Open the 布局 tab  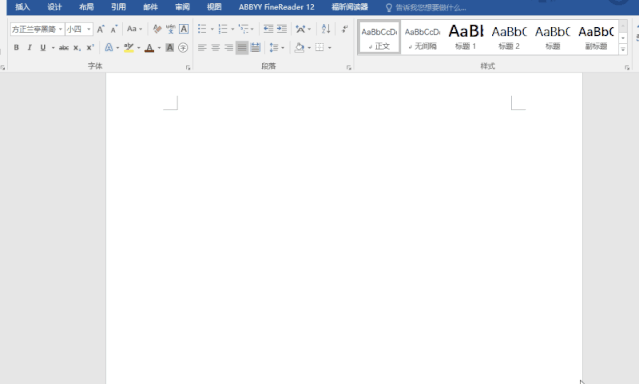(x=86, y=7)
